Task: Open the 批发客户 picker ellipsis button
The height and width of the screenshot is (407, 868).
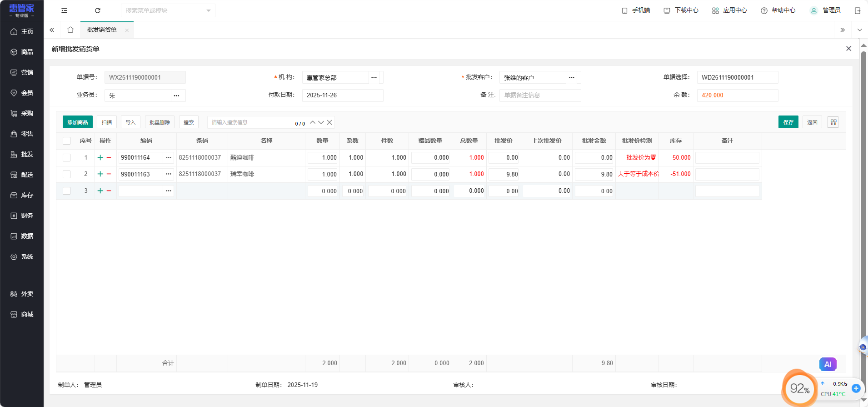Action: pyautogui.click(x=572, y=77)
